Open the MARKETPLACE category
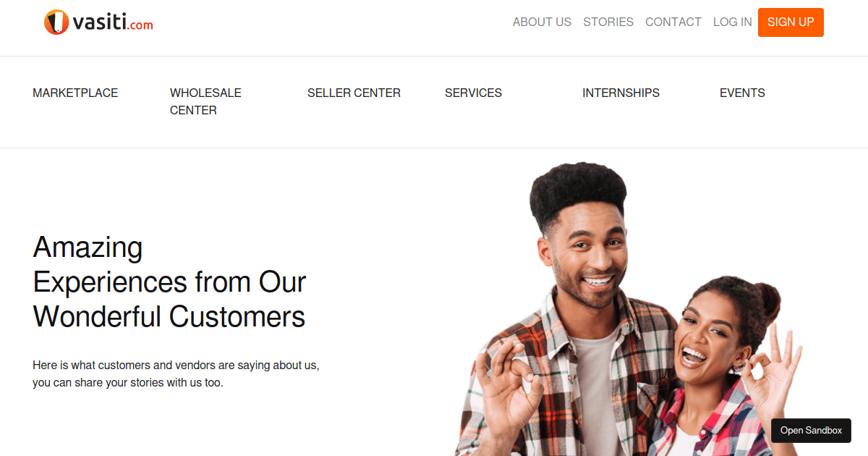The height and width of the screenshot is (456, 868). [x=75, y=93]
